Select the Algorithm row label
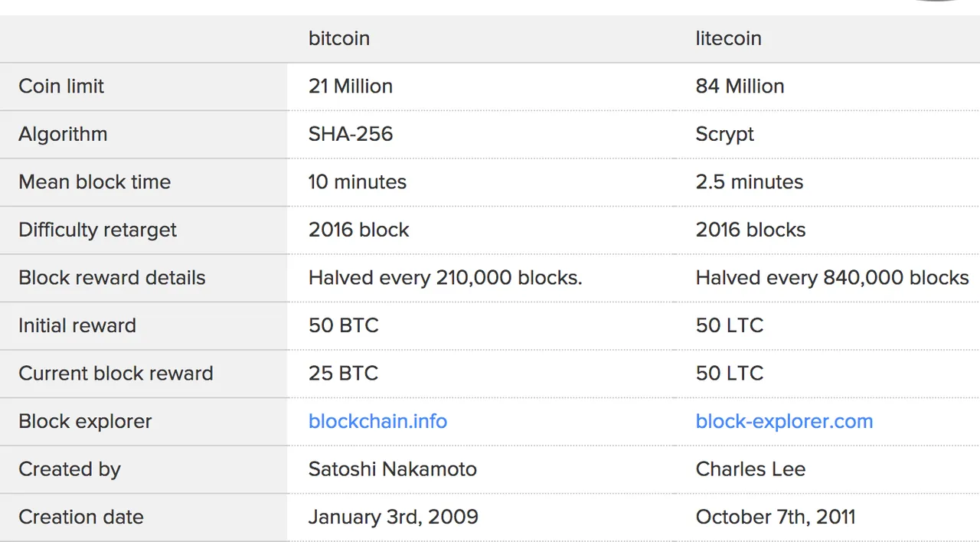The height and width of the screenshot is (542, 980). [x=63, y=134]
